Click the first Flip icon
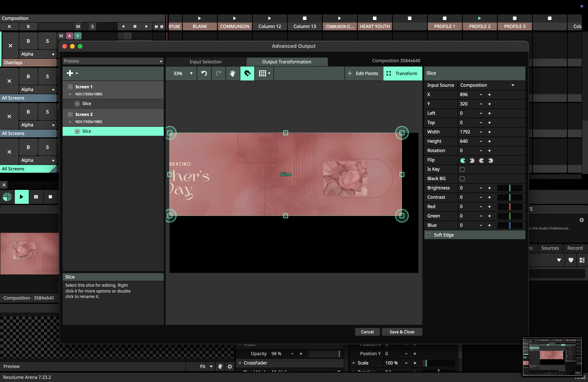This screenshot has width=588, height=382. (x=463, y=160)
